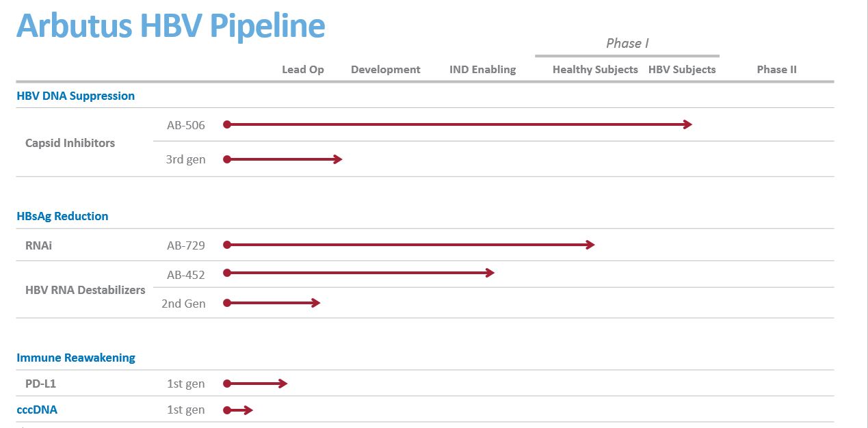The height and width of the screenshot is (428, 868).
Task: Click the start dot of the 3rd gen arrow
Action: pos(226,159)
